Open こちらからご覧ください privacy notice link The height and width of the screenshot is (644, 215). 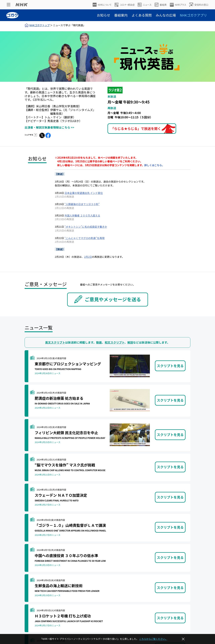click(153, 639)
